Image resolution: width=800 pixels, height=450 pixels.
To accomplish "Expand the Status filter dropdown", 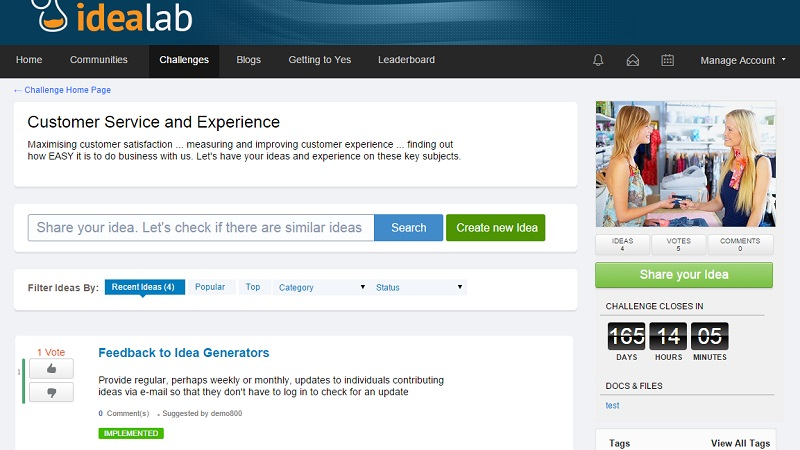I will click(418, 287).
